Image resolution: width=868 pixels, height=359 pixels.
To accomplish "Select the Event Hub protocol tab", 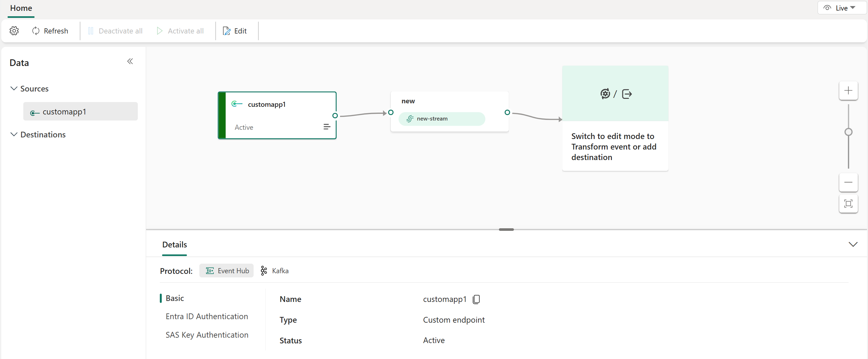I will coord(227,270).
